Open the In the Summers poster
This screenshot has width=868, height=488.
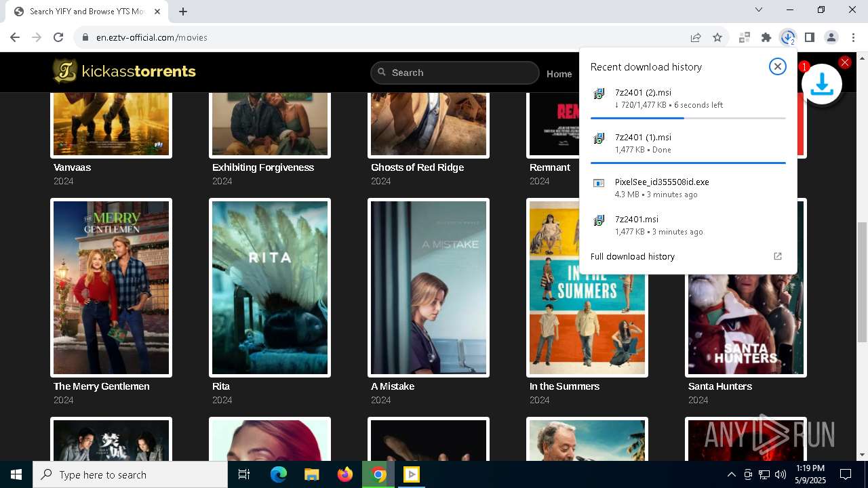587,324
